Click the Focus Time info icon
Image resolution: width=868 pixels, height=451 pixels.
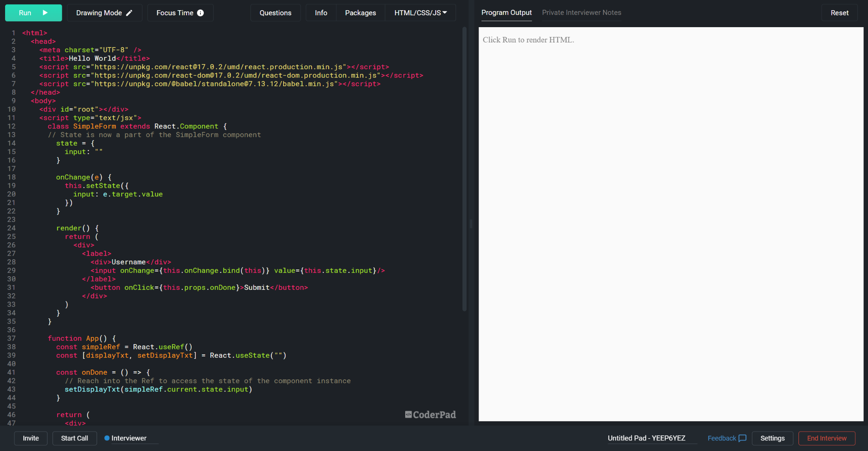pos(201,13)
